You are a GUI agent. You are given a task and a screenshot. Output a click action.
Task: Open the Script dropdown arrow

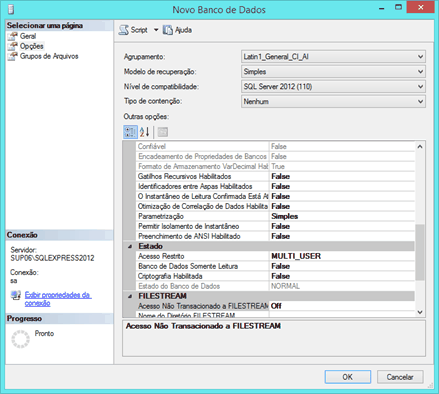tap(156, 30)
